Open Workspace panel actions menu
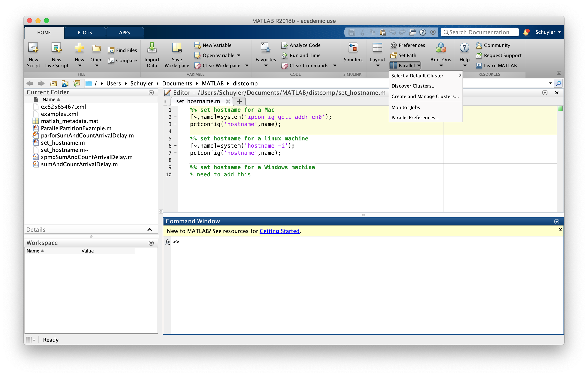The width and height of the screenshot is (588, 376). [151, 243]
